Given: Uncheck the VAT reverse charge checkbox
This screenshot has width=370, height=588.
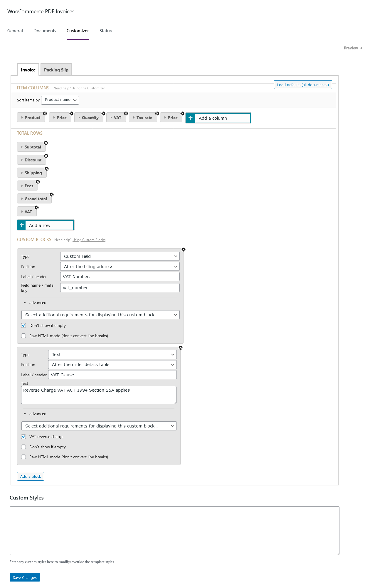Looking at the screenshot, I should coord(24,437).
